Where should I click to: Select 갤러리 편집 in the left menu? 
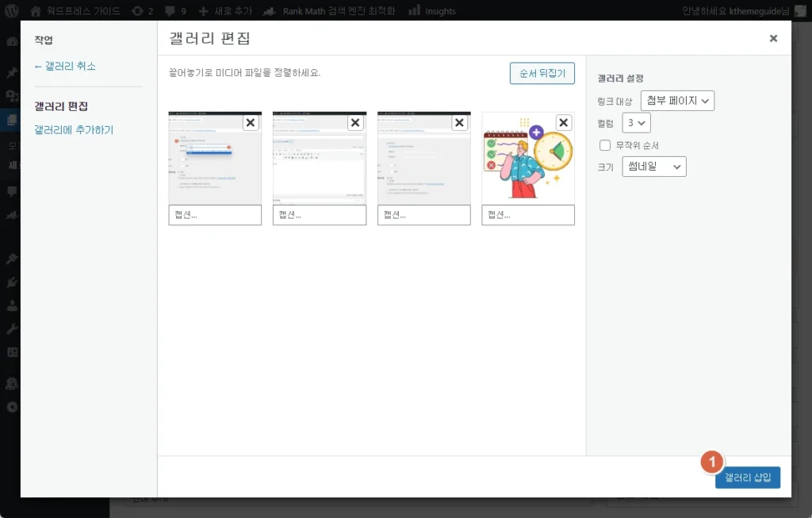coord(61,106)
